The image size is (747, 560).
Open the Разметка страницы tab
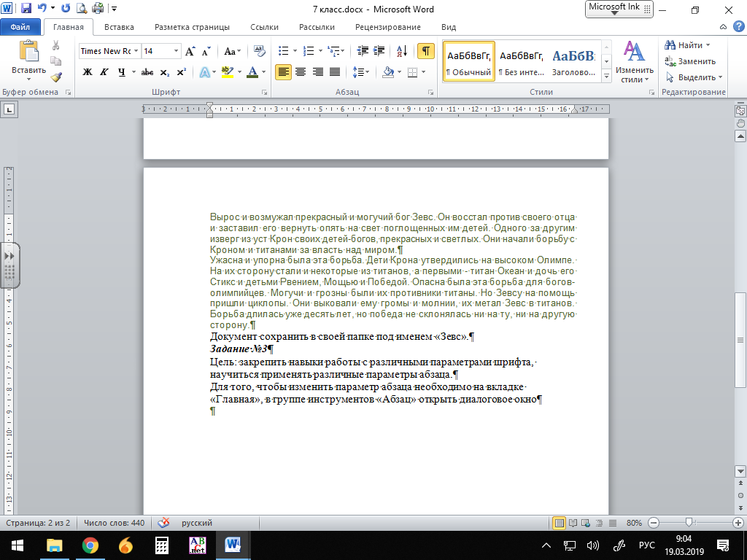tap(192, 27)
